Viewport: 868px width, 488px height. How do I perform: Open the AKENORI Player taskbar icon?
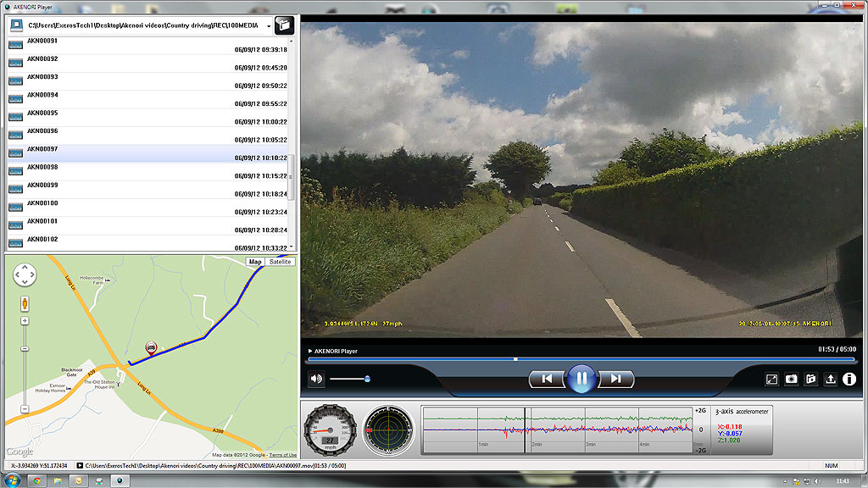pyautogui.click(x=120, y=481)
